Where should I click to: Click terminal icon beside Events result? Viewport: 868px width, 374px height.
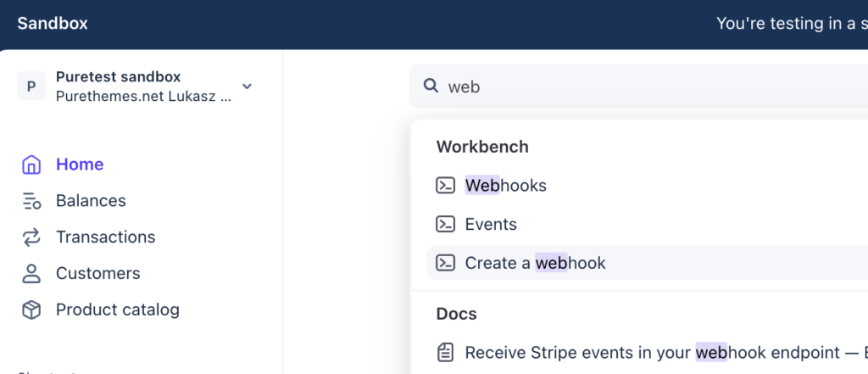pos(445,224)
